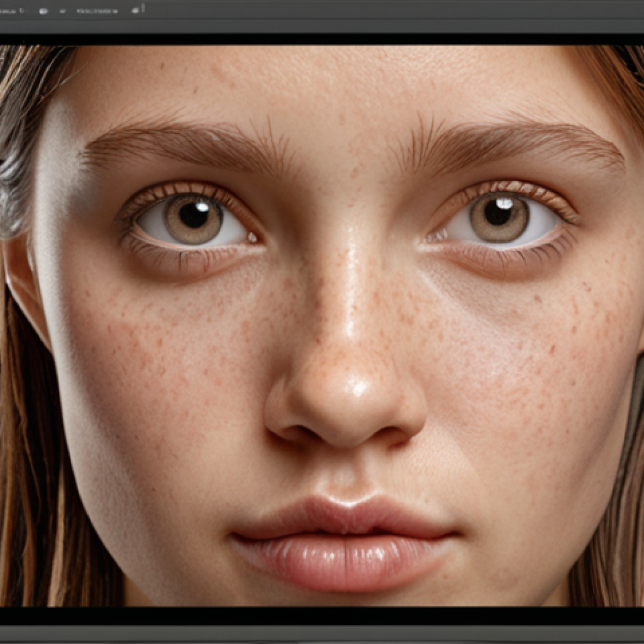Click the eyebrow on the right side of the image
The width and height of the screenshot is (644, 644).
509,142
